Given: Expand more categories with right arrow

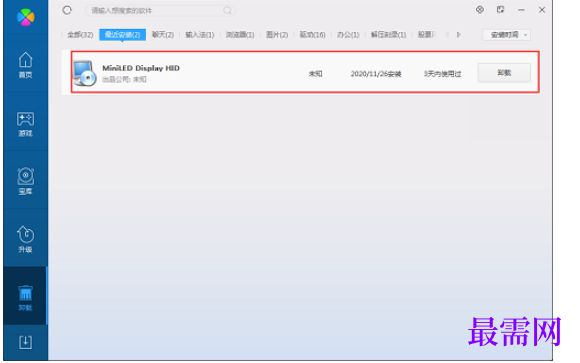Looking at the screenshot, I should [459, 35].
